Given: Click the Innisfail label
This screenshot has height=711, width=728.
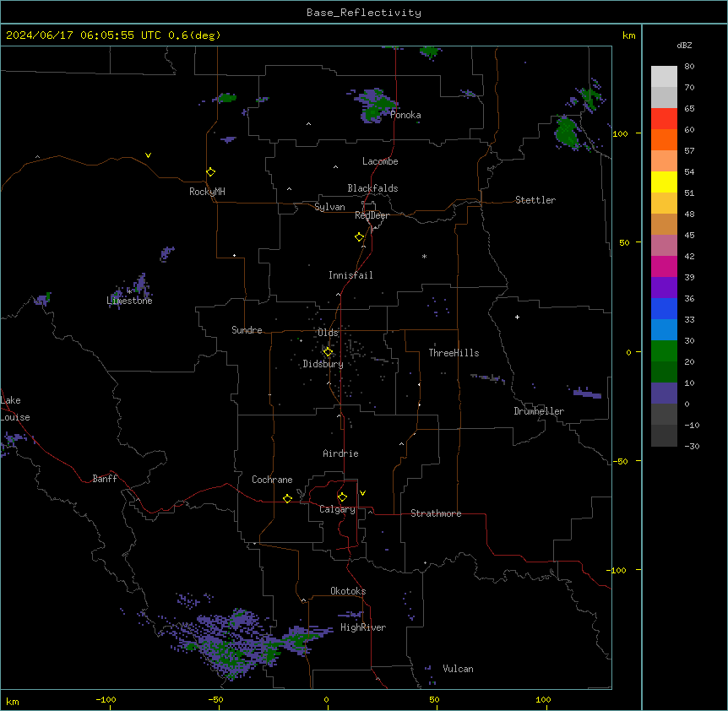Looking at the screenshot, I should coord(350,275).
